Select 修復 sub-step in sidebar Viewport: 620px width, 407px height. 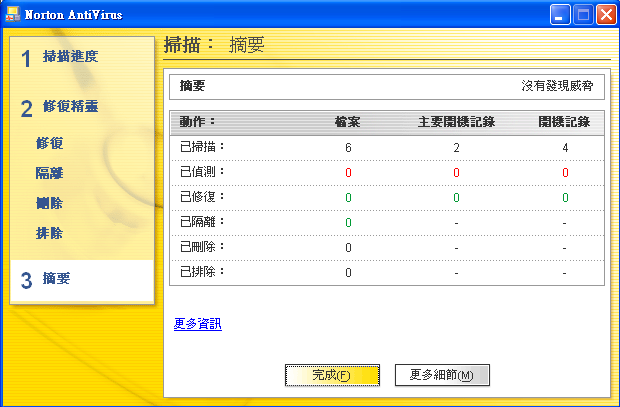[x=49, y=143]
